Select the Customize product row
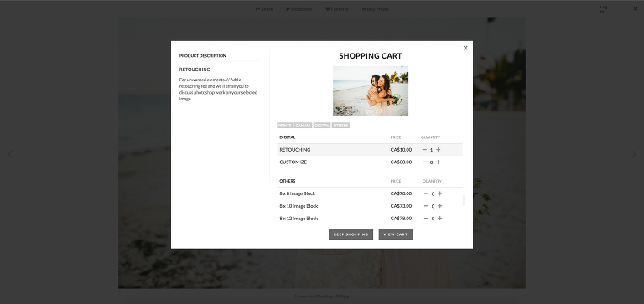This screenshot has height=304, width=644. coord(370,162)
